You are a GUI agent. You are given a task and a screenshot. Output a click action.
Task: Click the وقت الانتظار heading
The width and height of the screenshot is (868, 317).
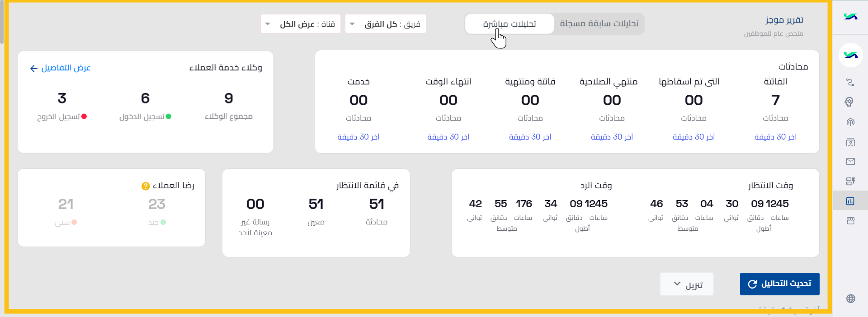pyautogui.click(x=770, y=186)
